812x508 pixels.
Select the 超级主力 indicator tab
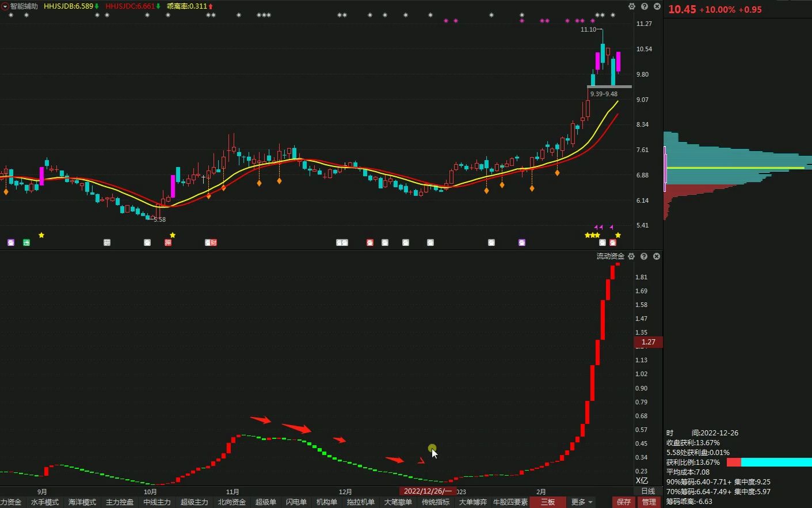[x=195, y=502]
